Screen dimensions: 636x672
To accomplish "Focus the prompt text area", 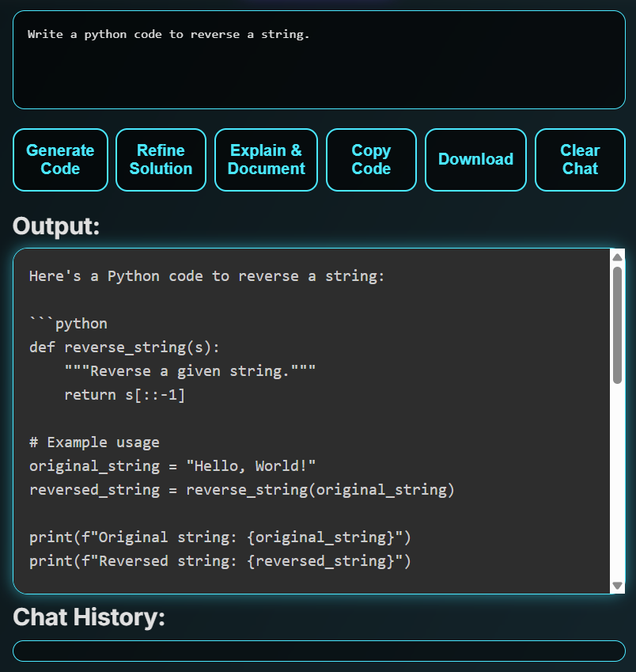I will (319, 59).
